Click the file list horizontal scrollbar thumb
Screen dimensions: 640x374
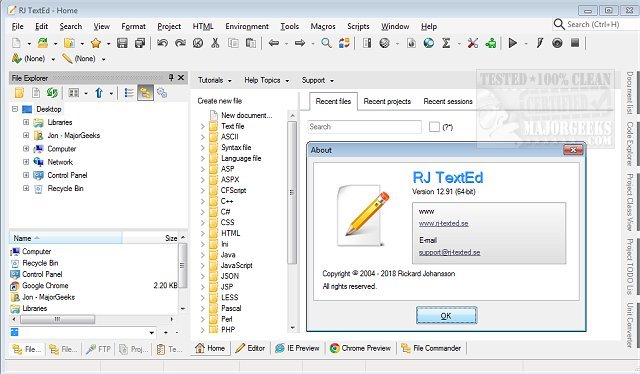coord(58,319)
